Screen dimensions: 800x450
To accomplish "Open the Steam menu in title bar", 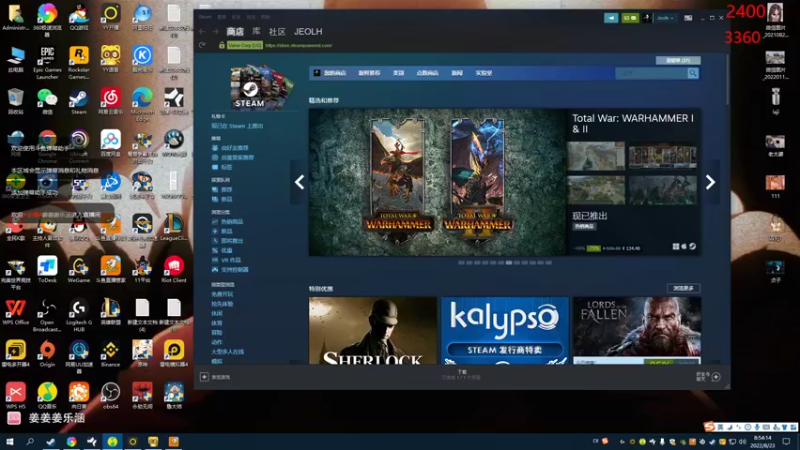I will [205, 17].
